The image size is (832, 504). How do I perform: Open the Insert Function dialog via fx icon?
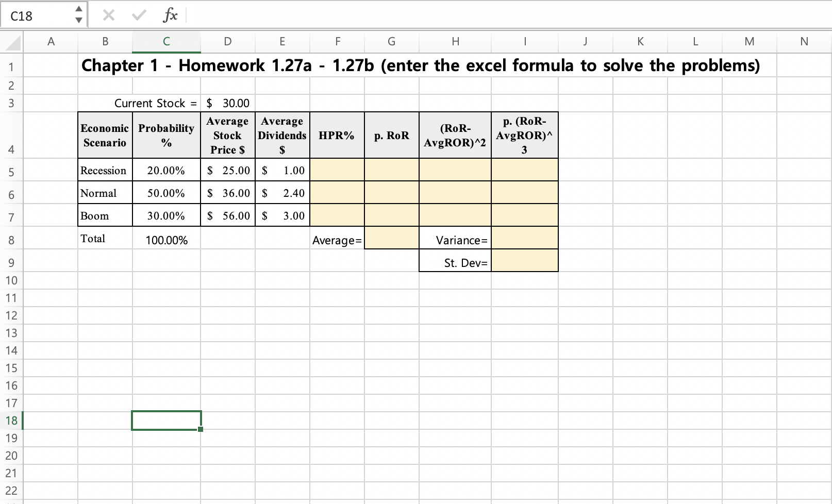coord(171,15)
